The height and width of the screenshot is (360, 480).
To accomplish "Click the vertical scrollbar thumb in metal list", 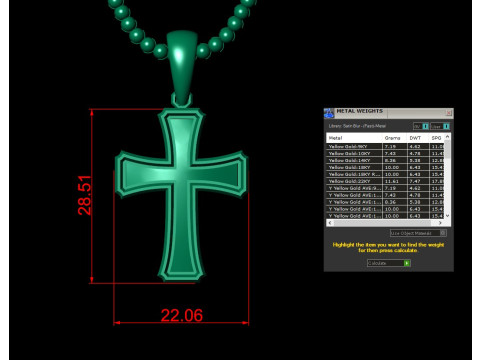I will click(x=447, y=149).
